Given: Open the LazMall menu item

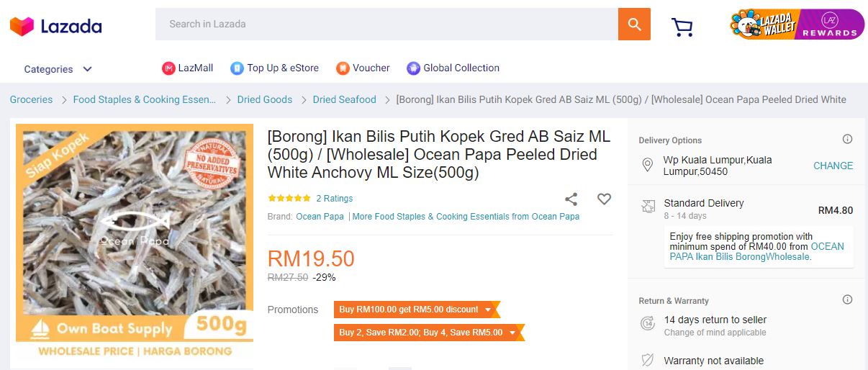Looking at the screenshot, I should [x=188, y=68].
